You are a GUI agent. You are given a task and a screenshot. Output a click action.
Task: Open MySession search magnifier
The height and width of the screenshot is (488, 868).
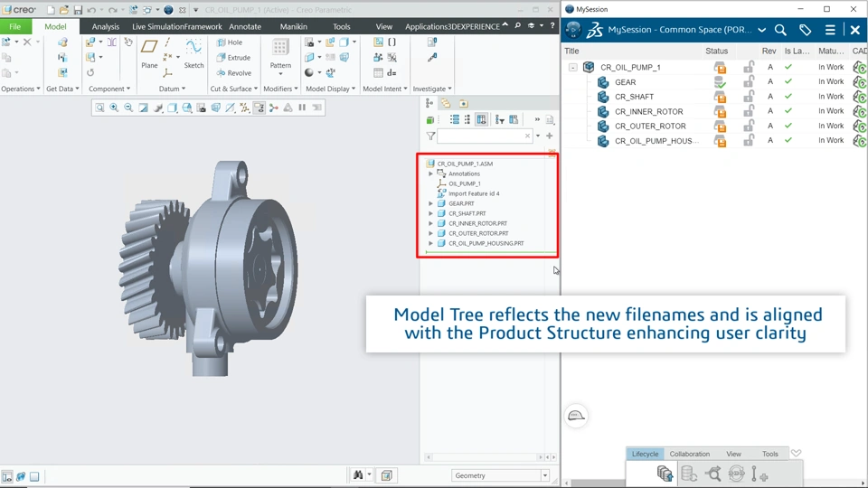(780, 30)
